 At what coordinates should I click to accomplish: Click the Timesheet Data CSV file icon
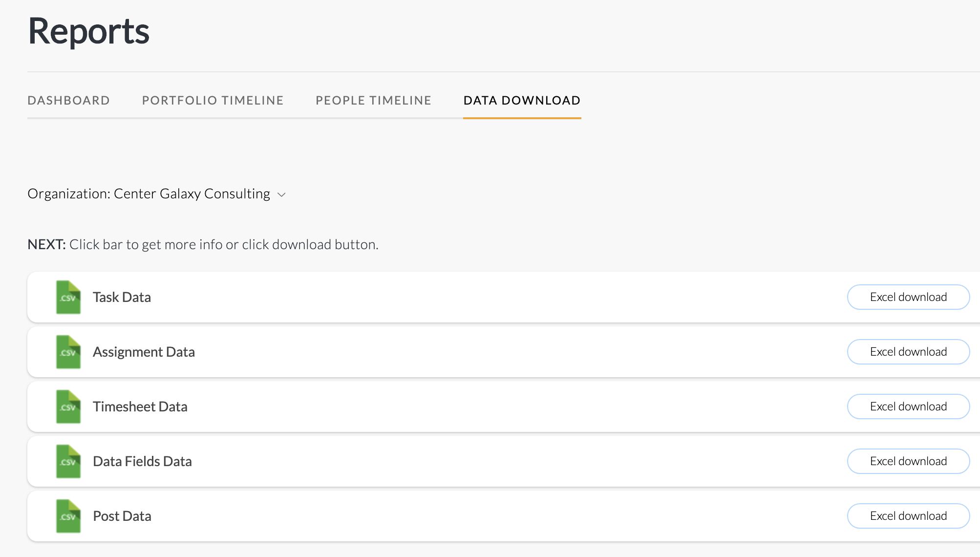tap(68, 407)
